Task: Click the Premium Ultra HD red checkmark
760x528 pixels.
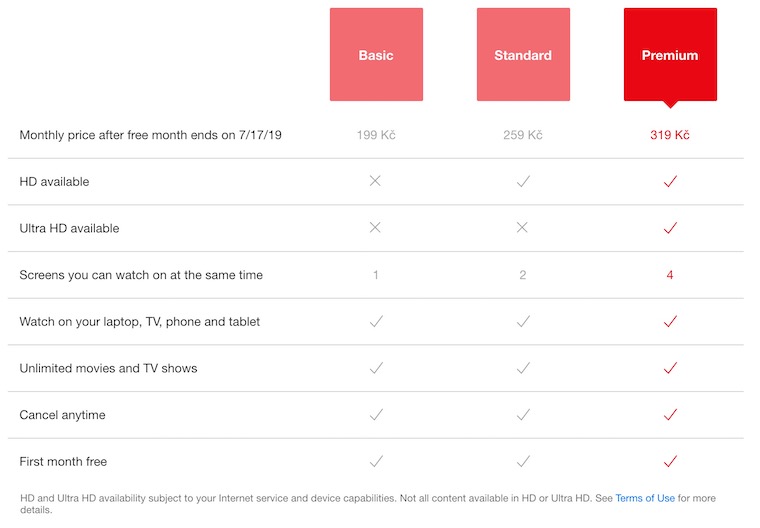Action: pos(670,228)
